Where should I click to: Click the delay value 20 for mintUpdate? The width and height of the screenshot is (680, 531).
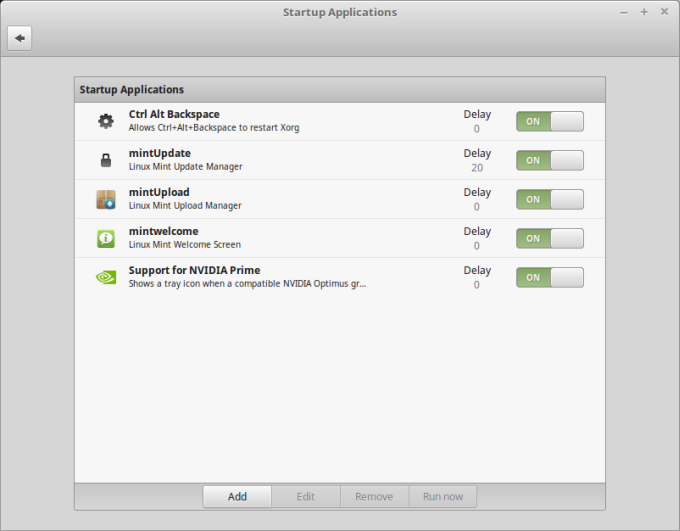click(x=477, y=168)
